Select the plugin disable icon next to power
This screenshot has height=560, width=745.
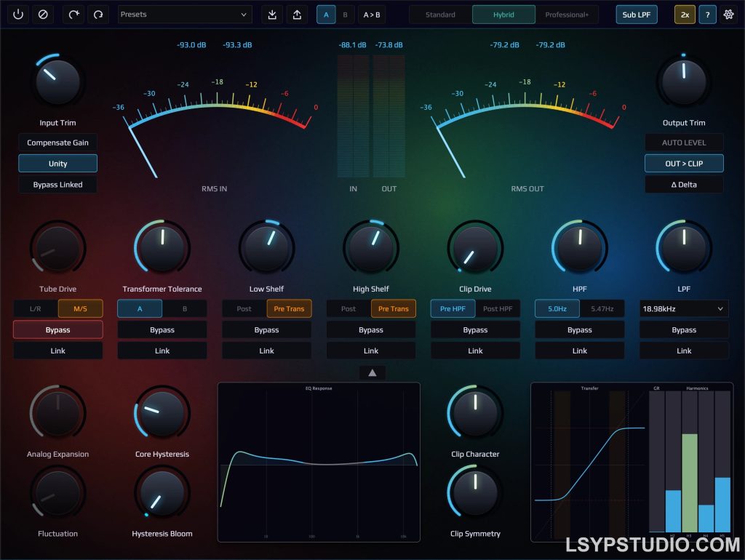point(43,14)
